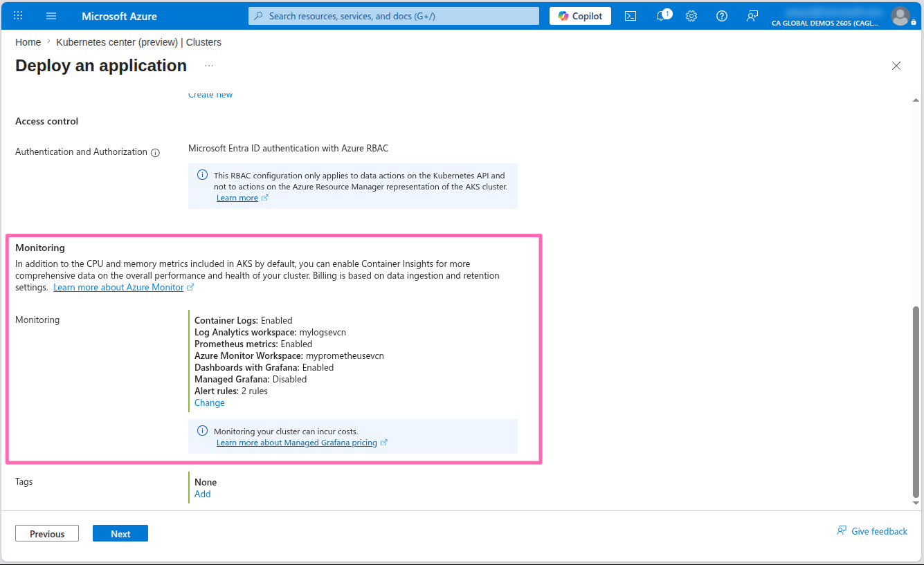Open the ellipsis menu beside the page title
This screenshot has width=924, height=565.
pyautogui.click(x=209, y=66)
